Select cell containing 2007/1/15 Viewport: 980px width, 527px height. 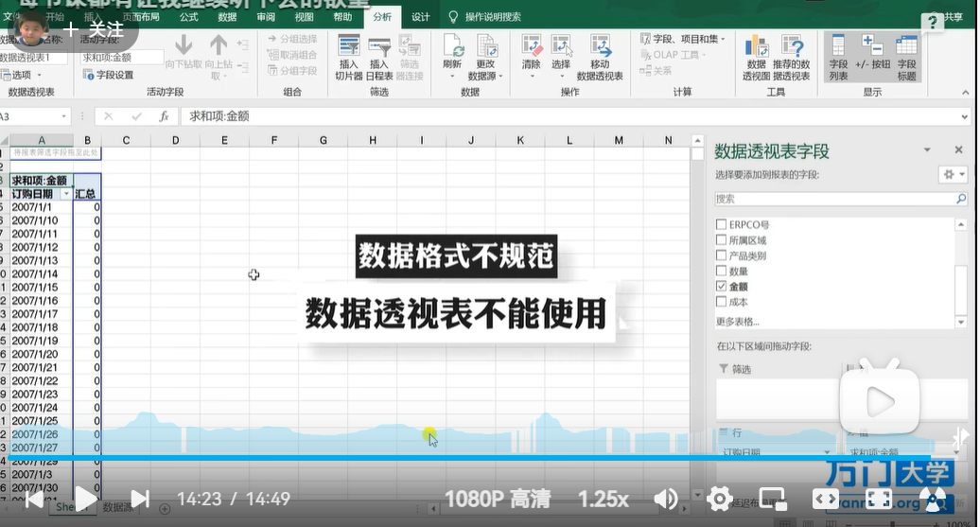pos(42,287)
